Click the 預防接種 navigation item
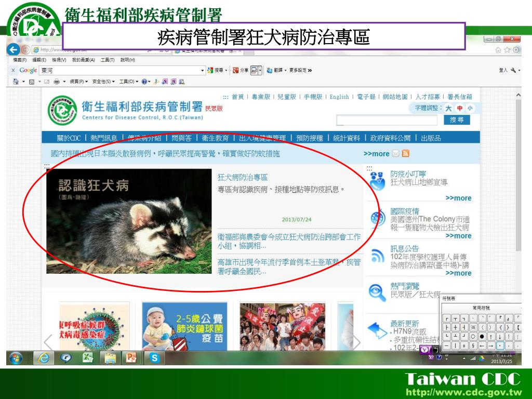532x399 pixels. click(310, 138)
